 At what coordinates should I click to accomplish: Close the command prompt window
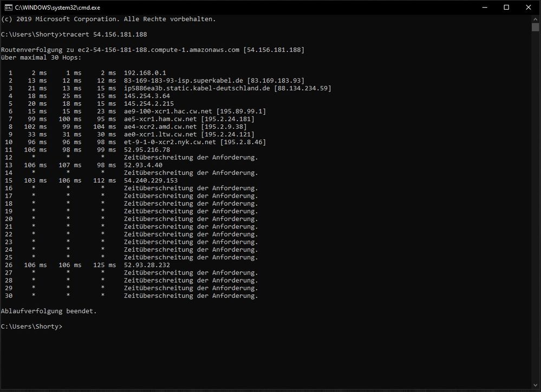coord(529,7)
